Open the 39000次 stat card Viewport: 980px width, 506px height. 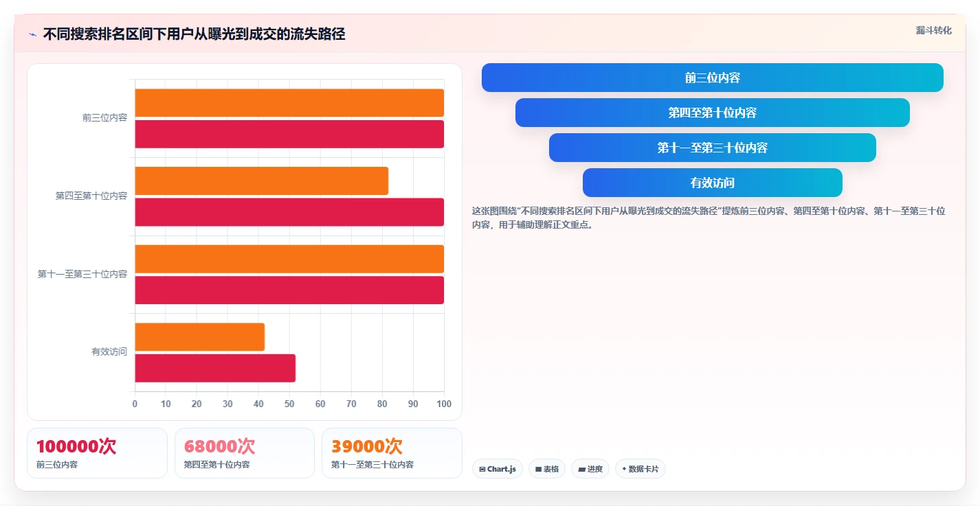tap(392, 453)
